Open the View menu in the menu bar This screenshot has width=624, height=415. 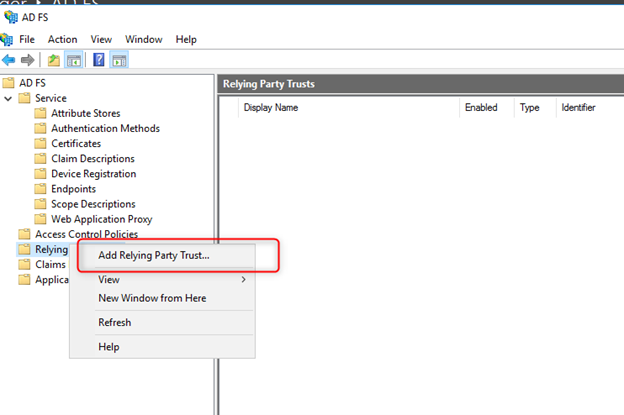101,39
